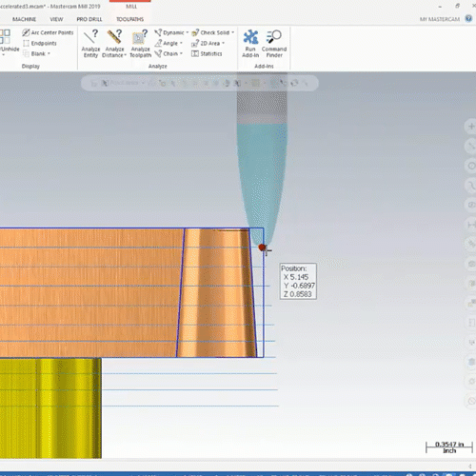Expand the Dynamic analyze dropdown arrow

(188, 32)
